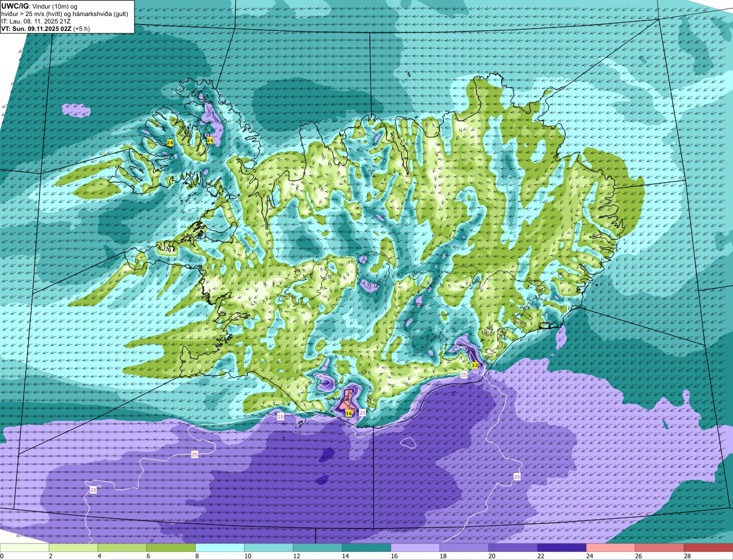Pick the 4–6 m/s green legend swatch
Image resolution: width=733 pixels, height=560 pixels.
pos(122,548)
